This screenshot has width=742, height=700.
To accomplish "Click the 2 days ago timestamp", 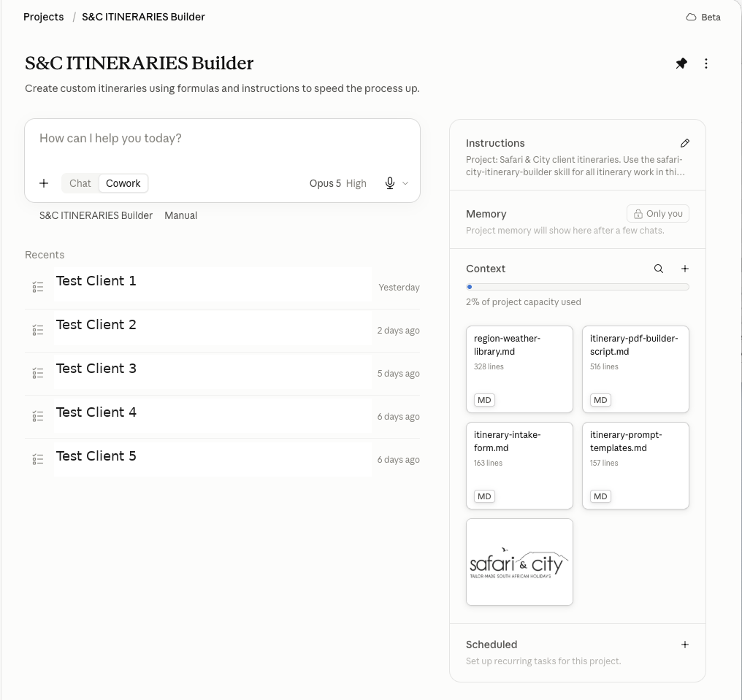I will [x=399, y=331].
